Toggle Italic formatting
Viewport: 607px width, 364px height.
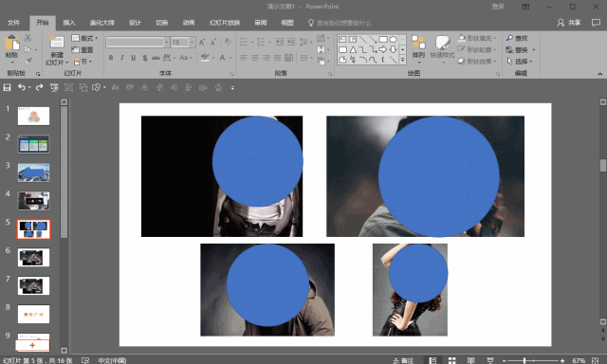(122, 58)
